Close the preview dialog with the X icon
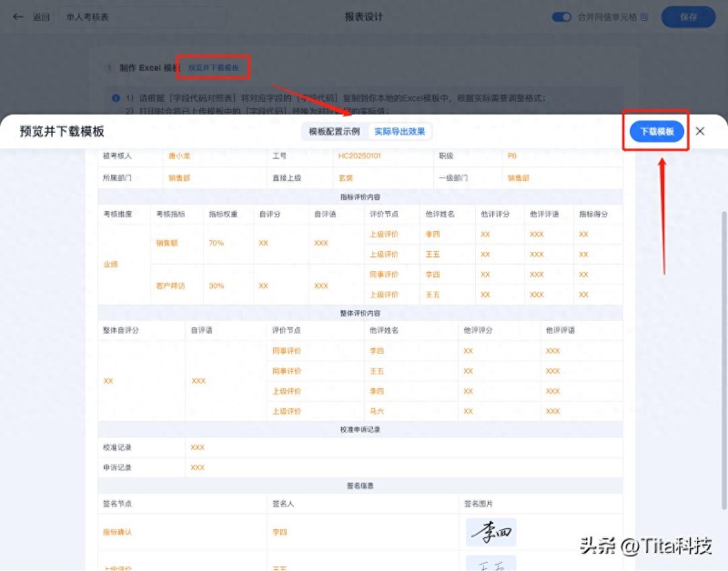This screenshot has height=571, width=728. tap(700, 131)
